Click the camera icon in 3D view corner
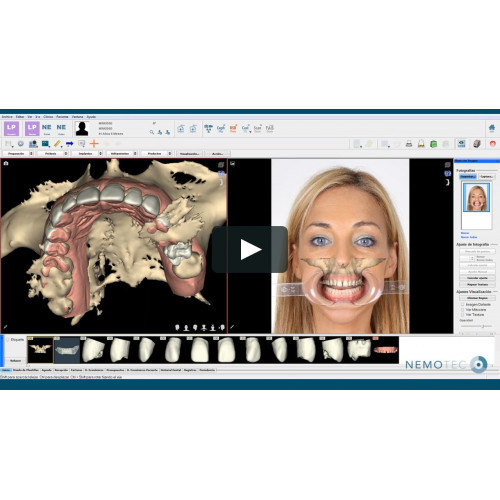Viewport: 500px width, 500px height. tap(6, 163)
